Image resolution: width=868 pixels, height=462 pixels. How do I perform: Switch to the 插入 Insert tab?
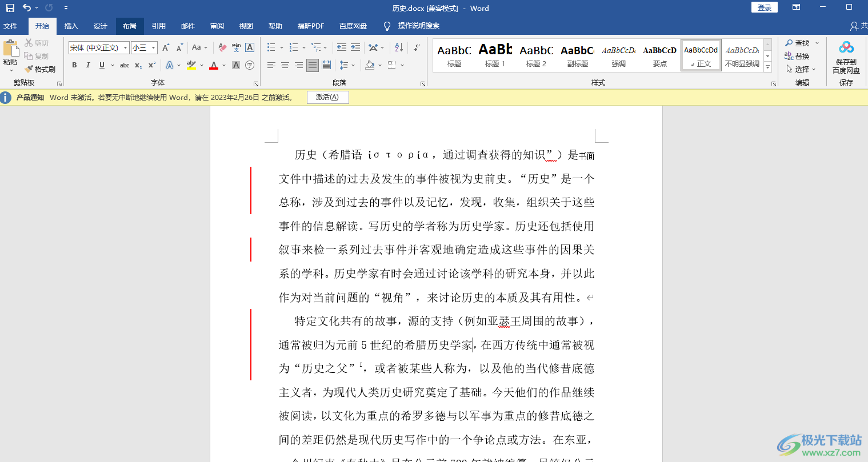tap(71, 26)
